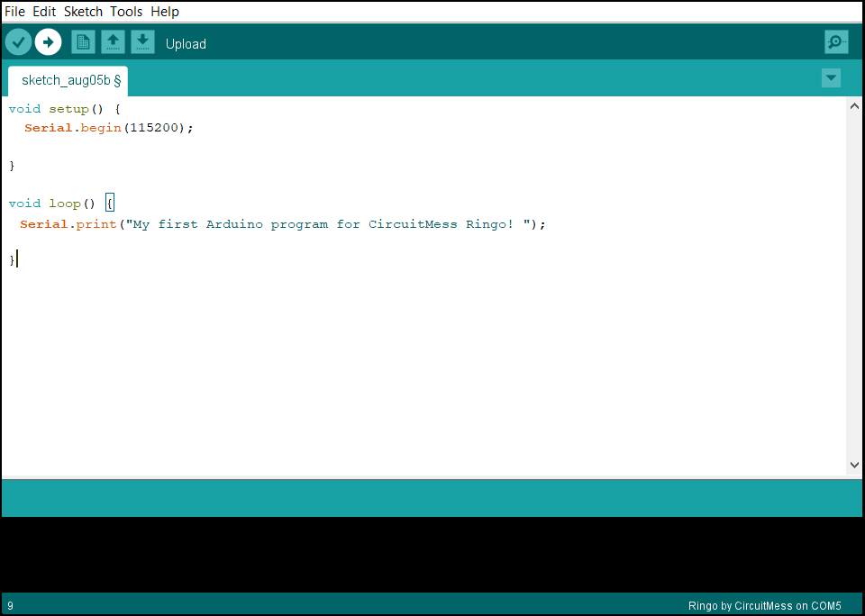Click the void setup() line

(63, 109)
